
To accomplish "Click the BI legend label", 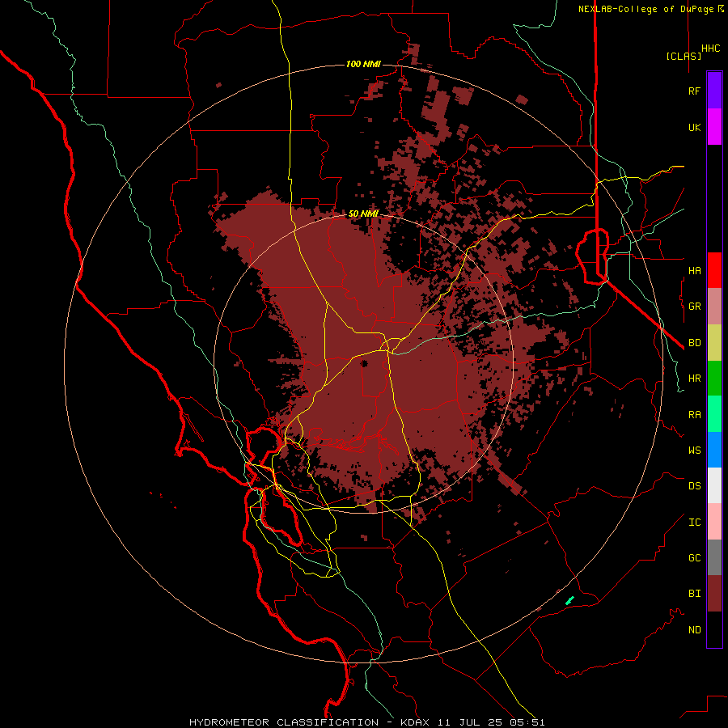I will coord(694,594).
